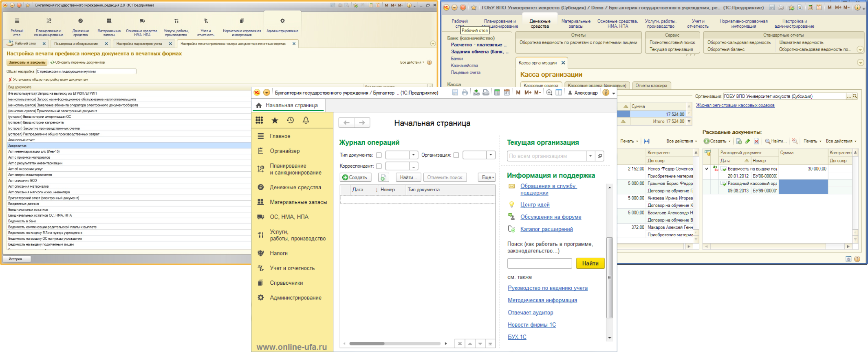Switch to Отчеты кассира tab

(x=651, y=86)
